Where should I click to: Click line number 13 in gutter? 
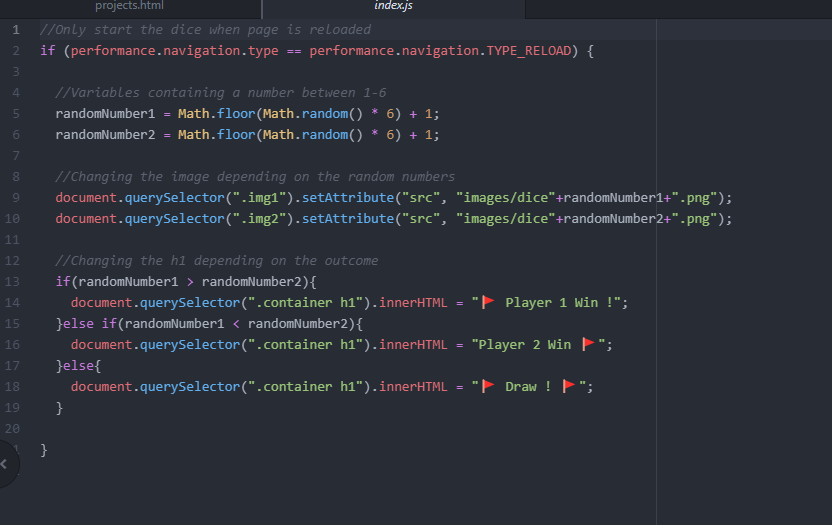[12, 282]
